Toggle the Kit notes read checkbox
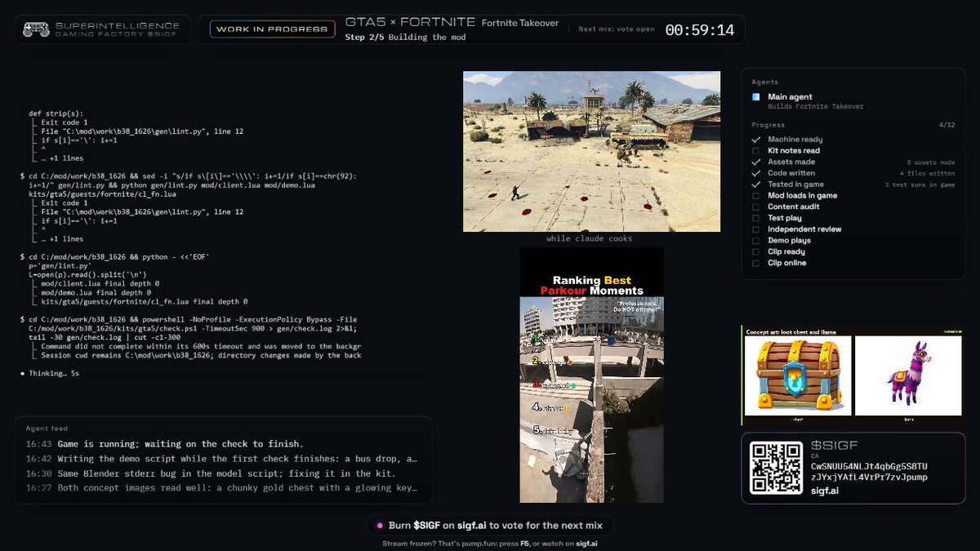This screenshot has width=980, height=551. pos(756,151)
